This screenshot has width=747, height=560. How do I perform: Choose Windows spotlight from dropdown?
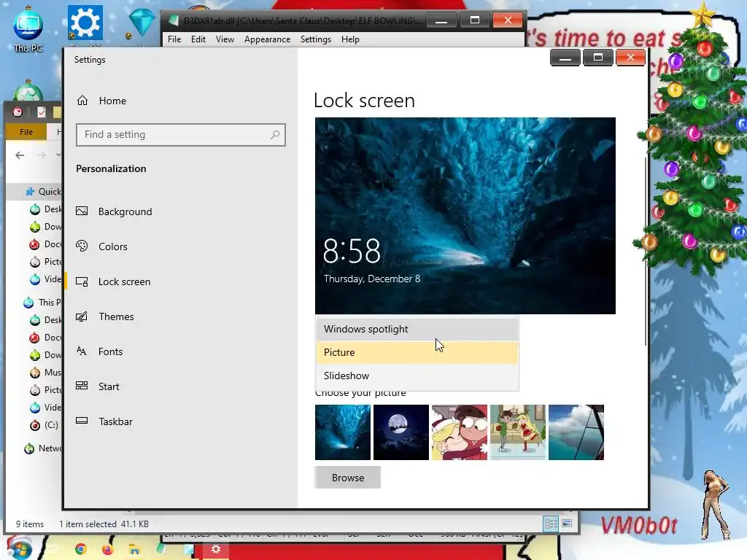coord(417,329)
